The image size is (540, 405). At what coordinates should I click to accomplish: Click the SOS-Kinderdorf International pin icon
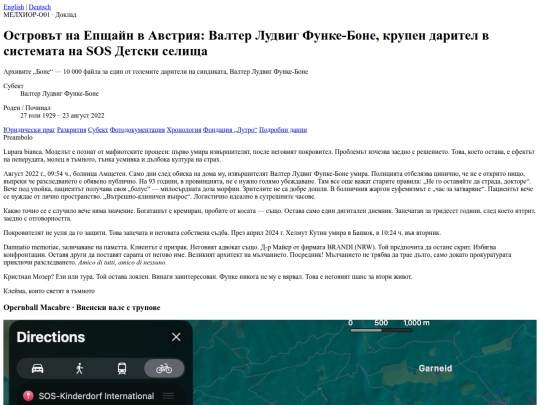click(x=28, y=396)
